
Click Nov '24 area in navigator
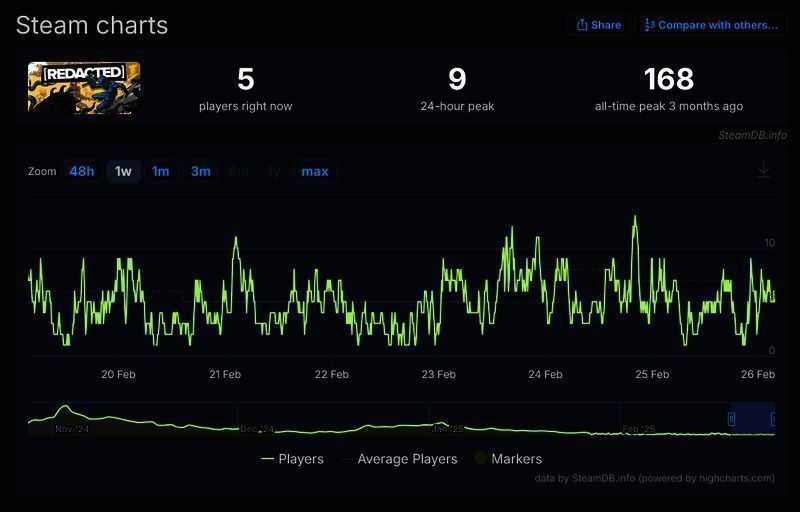pos(72,429)
